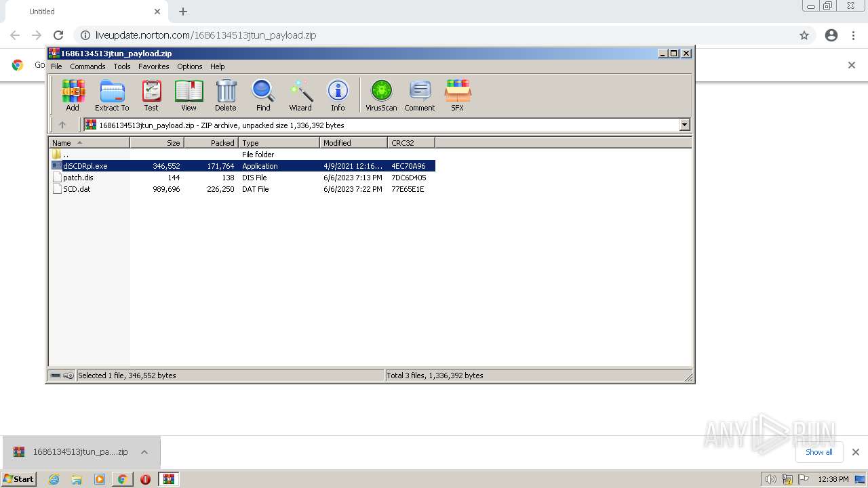The width and height of the screenshot is (868, 488).
Task: Open the File menu
Action: [56, 66]
